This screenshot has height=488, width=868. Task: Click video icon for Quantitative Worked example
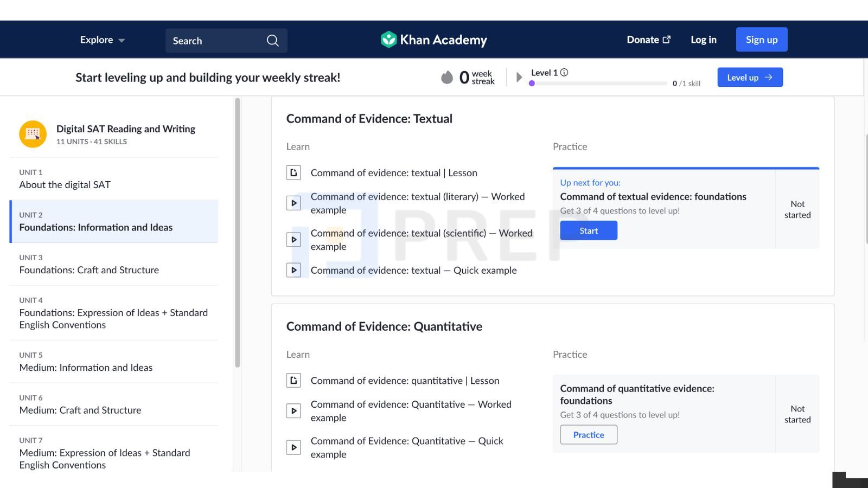(293, 411)
